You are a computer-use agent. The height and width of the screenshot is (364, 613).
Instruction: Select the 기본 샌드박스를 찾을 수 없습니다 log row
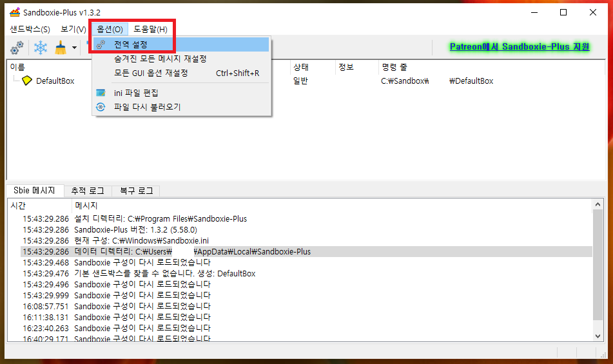point(306,273)
